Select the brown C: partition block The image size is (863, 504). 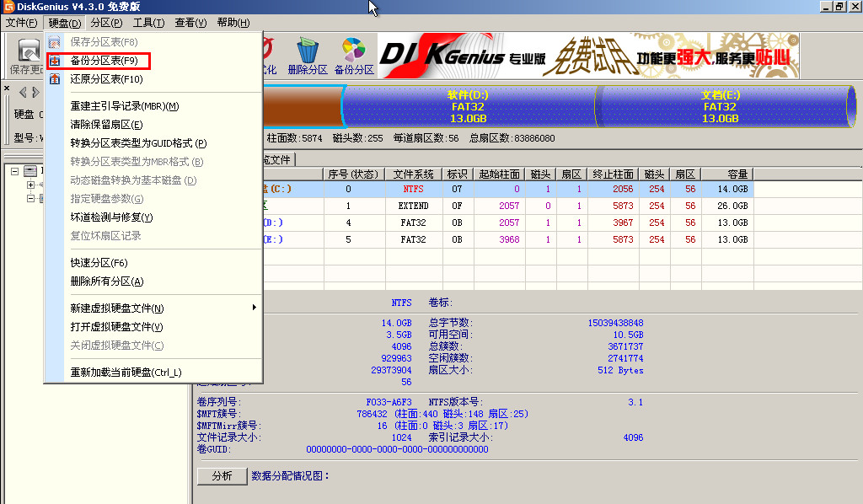(x=303, y=106)
